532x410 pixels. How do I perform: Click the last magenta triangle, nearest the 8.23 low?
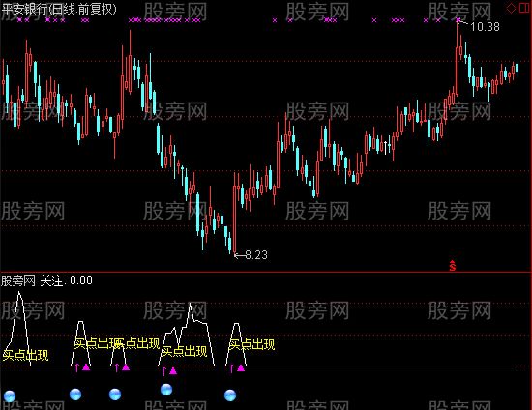(x=241, y=367)
